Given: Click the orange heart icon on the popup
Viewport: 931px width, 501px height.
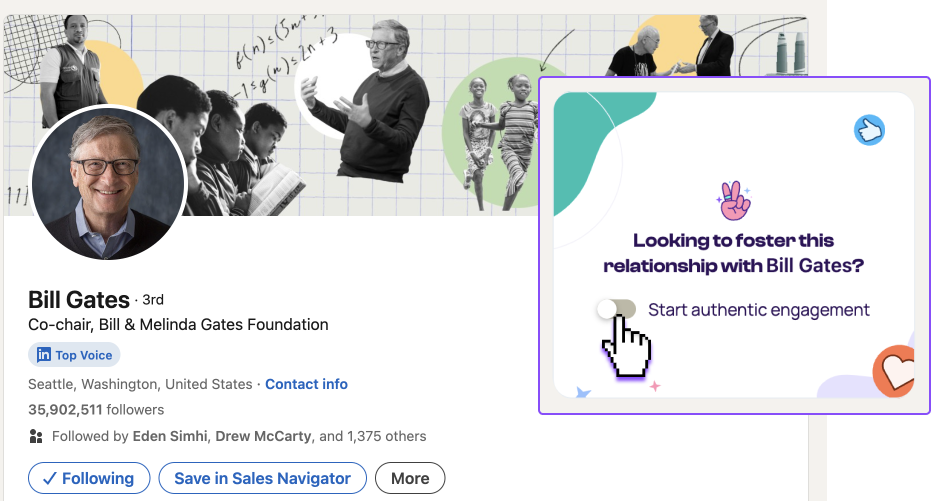Looking at the screenshot, I should click(x=895, y=372).
